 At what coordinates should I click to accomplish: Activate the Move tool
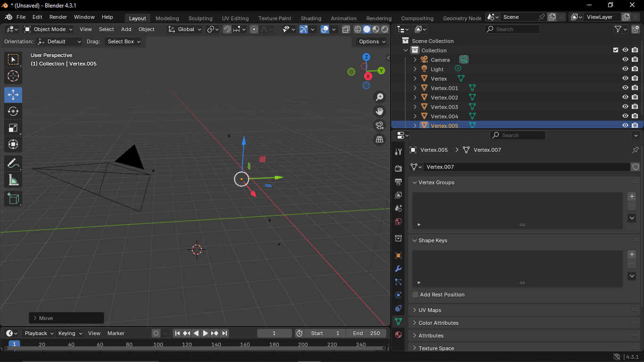13,95
